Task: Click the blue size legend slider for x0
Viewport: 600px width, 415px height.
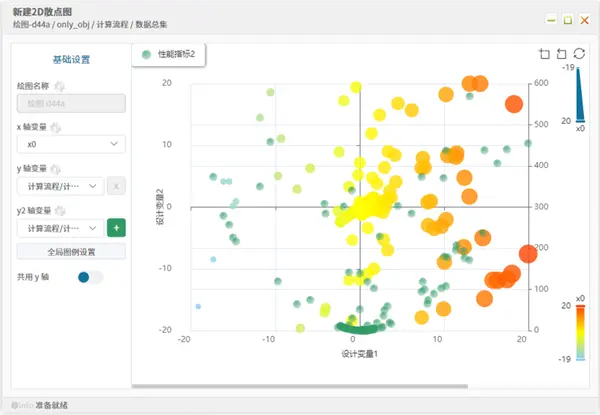Action: (580, 95)
